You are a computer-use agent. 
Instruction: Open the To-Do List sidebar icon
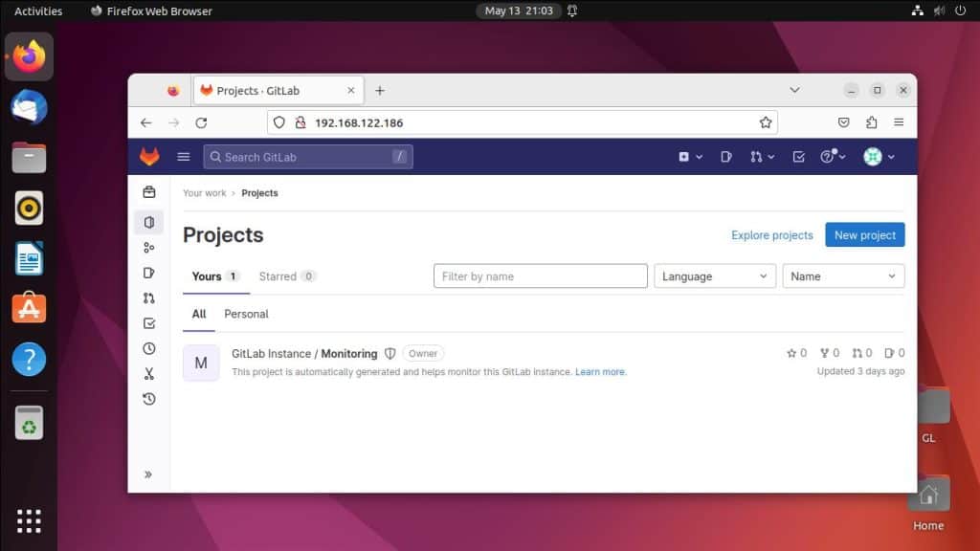click(x=148, y=322)
